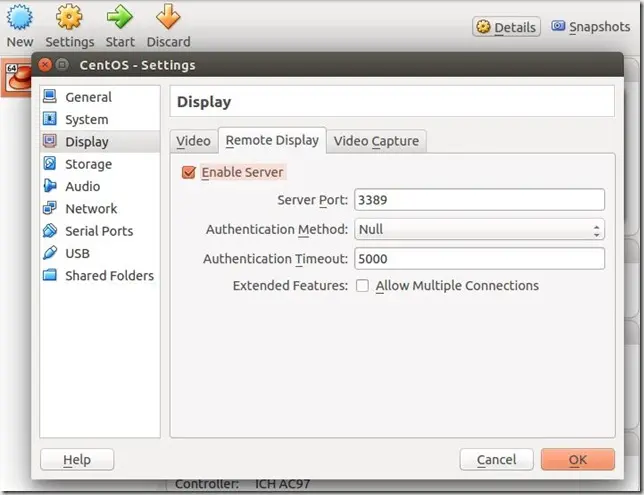
Task: Select the Network category icon
Action: pos(50,208)
